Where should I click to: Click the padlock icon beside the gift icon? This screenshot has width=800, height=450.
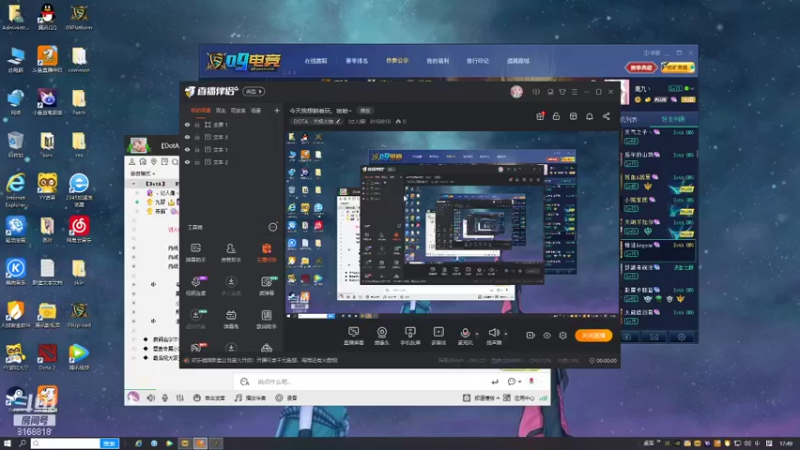[556, 116]
